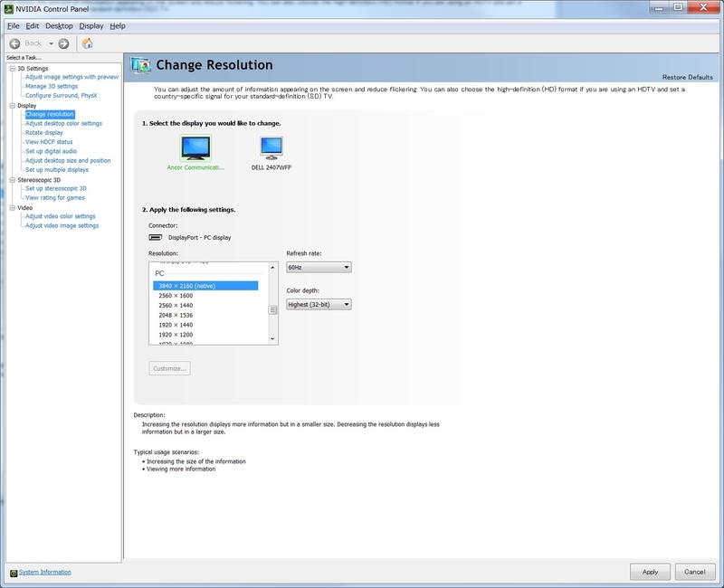Click the resolution list scrollbar thumb
This screenshot has height=588, width=724.
(272, 310)
